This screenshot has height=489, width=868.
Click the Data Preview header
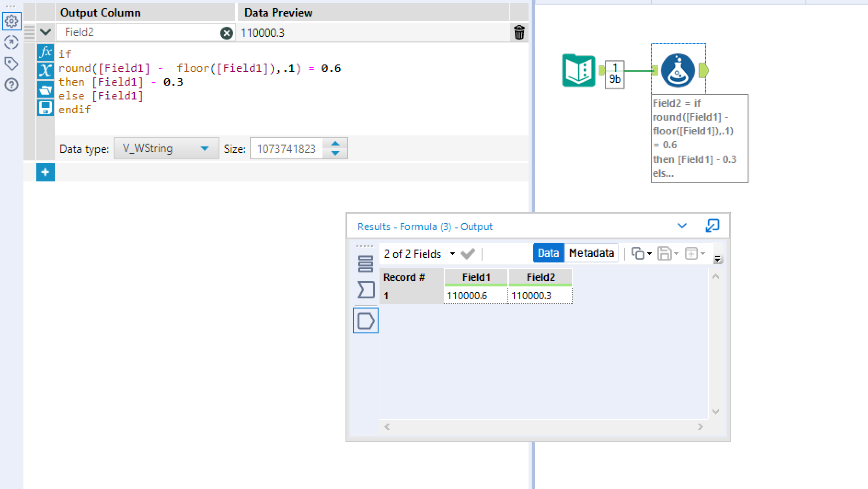click(278, 13)
